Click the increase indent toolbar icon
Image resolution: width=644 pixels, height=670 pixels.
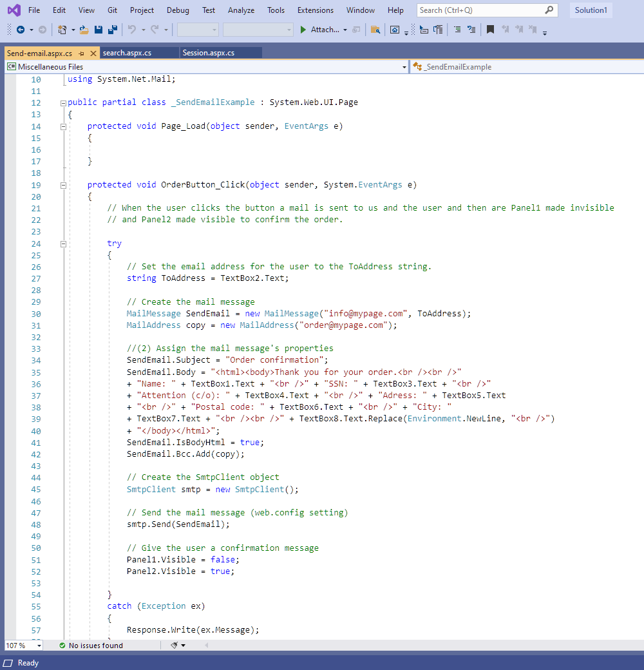click(x=438, y=30)
